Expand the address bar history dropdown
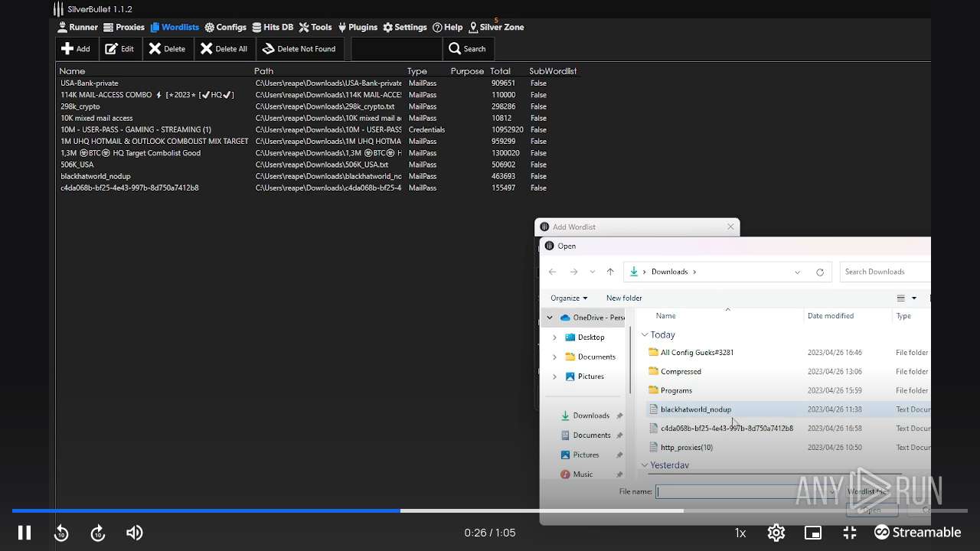Viewport: 980px width, 551px height. [x=797, y=272]
